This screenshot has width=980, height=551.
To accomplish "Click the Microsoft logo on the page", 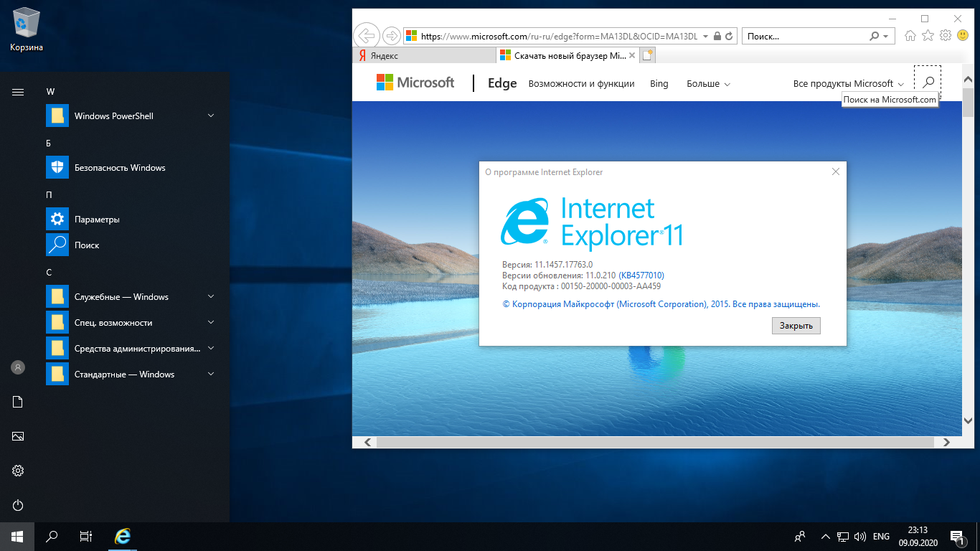I will 415,83.
